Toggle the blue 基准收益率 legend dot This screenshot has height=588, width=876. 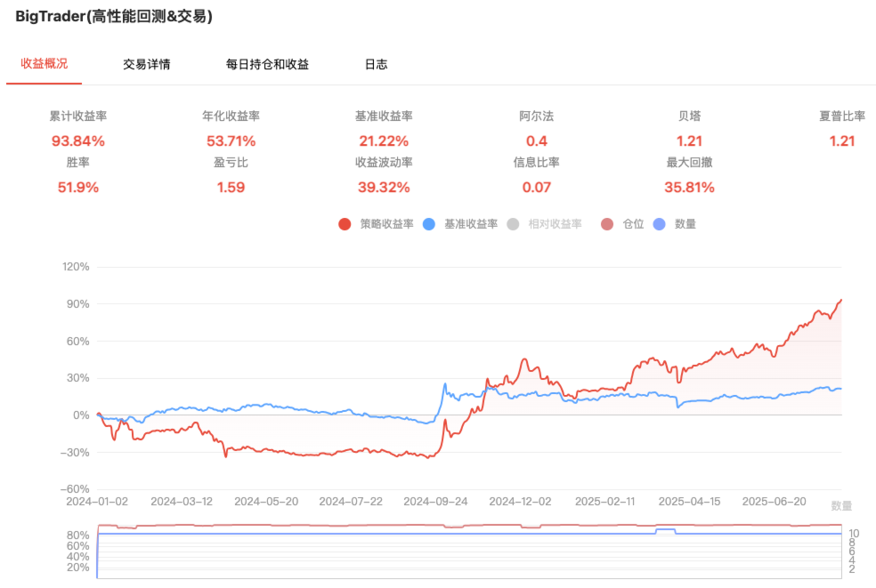[429, 224]
